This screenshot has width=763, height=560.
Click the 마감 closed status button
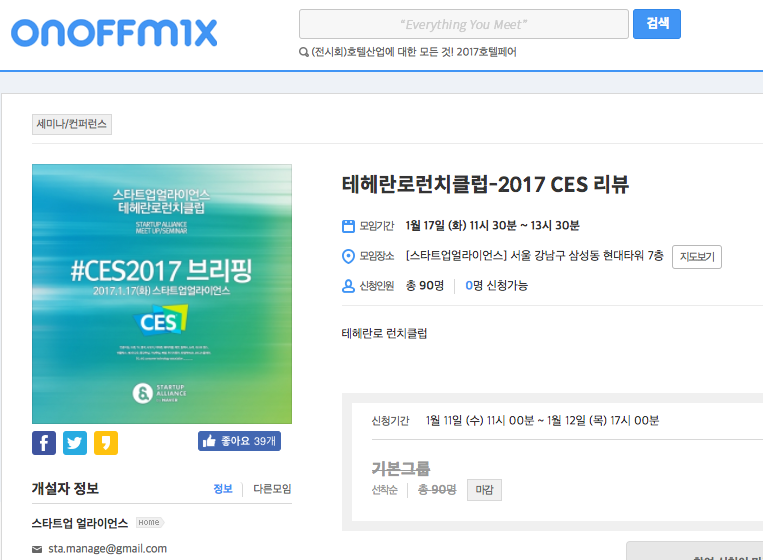[x=484, y=490]
